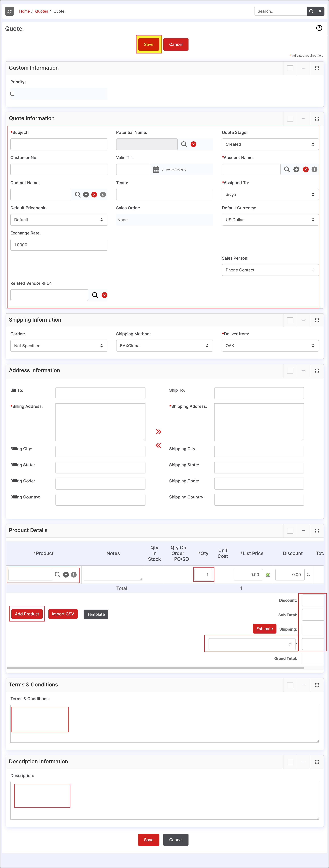This screenshot has height=868, width=329.
Task: Clear the header search with X icon
Action: pos(320,11)
